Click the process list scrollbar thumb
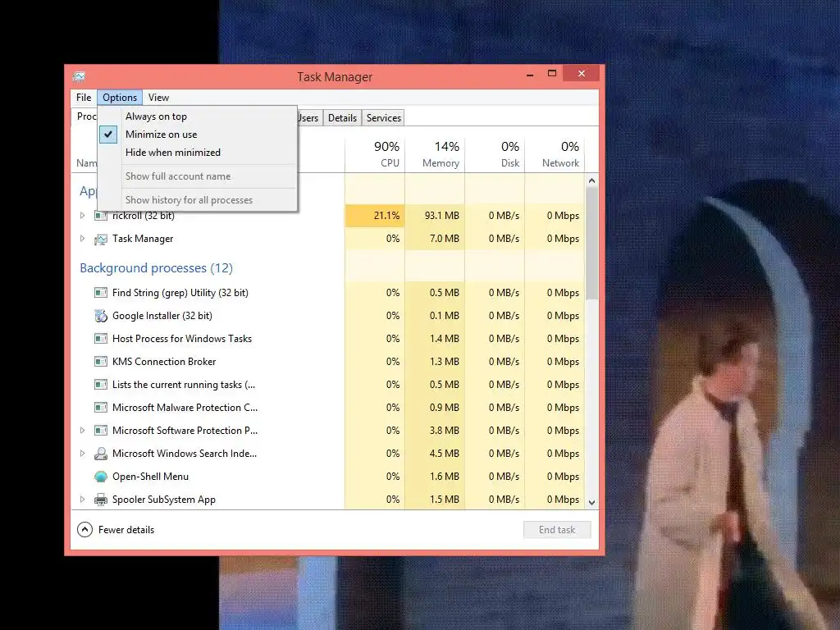The height and width of the screenshot is (630, 840). pos(592,244)
